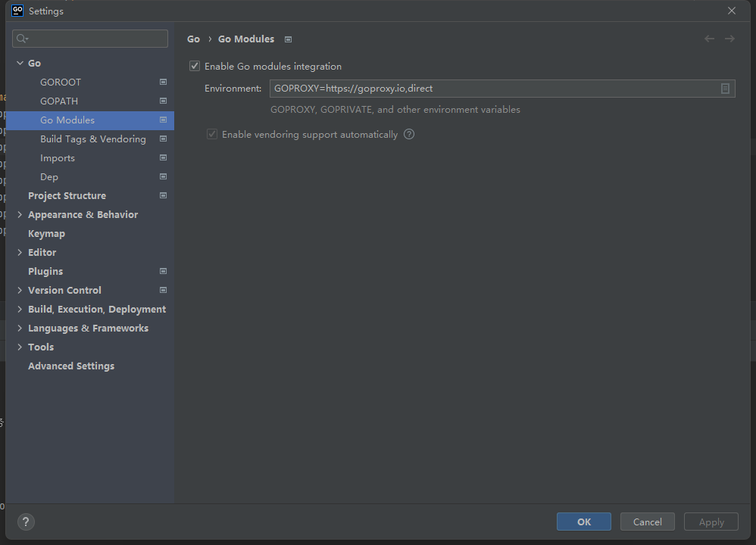Navigate back with the left arrow
The width and height of the screenshot is (756, 545).
[x=709, y=39]
